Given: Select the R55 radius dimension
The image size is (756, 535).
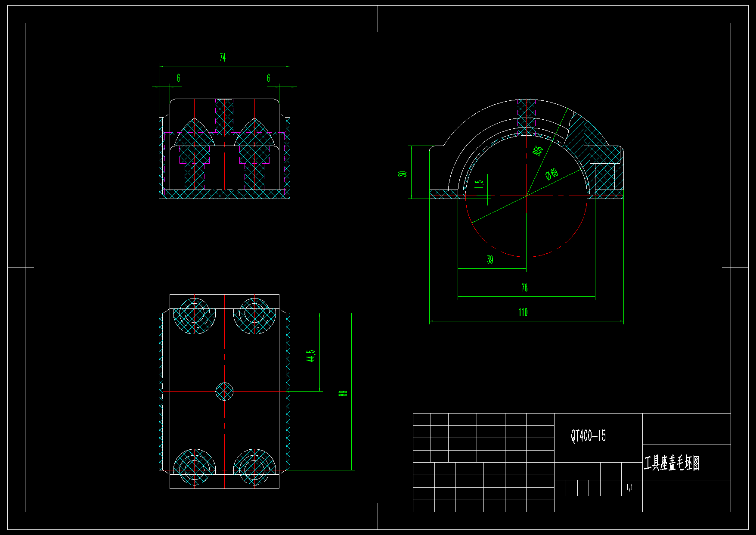Looking at the screenshot, I should coord(538,151).
